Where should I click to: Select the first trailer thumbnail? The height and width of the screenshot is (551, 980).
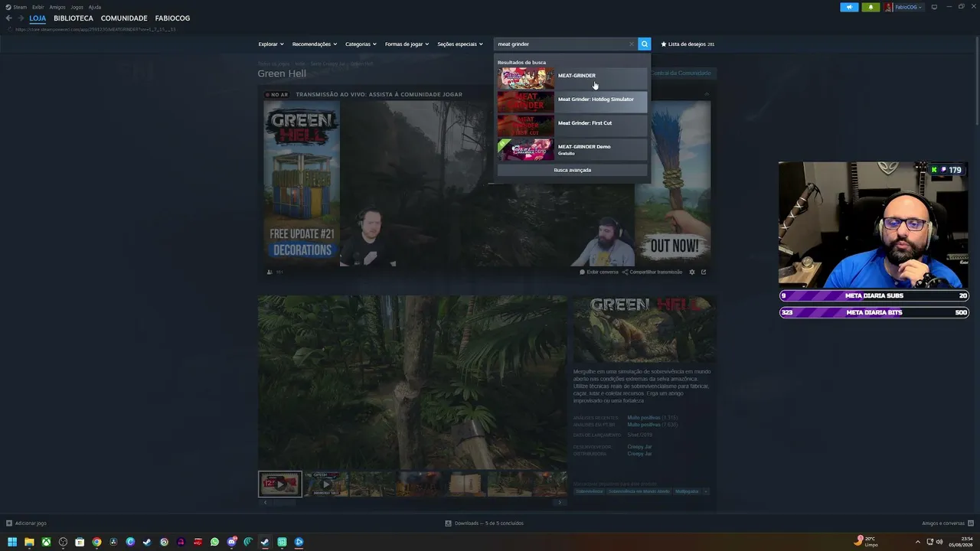point(280,484)
